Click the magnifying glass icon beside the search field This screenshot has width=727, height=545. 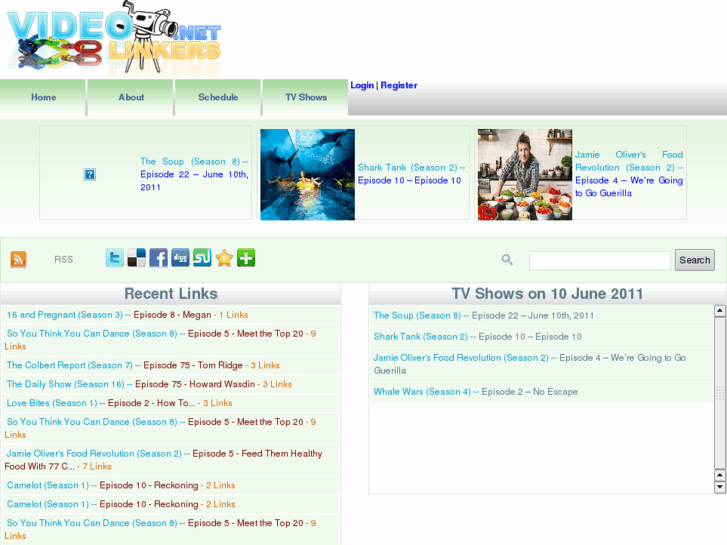[x=507, y=260]
